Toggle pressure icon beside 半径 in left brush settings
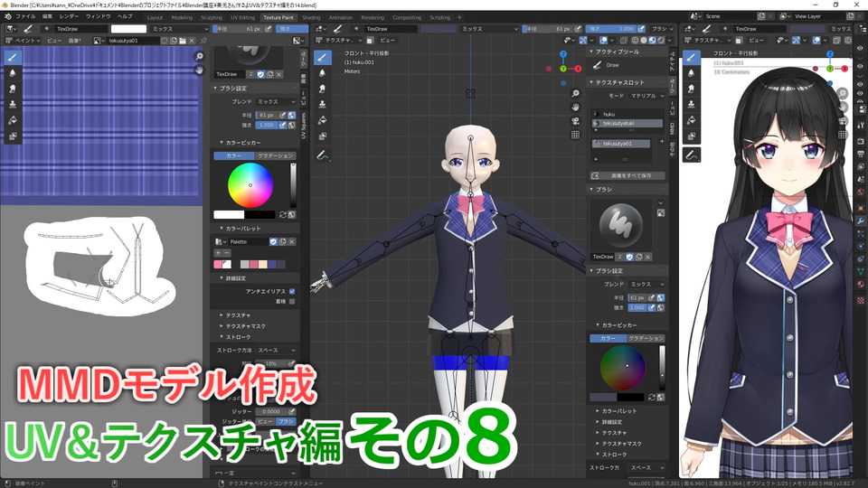The image size is (868, 488). [283, 115]
